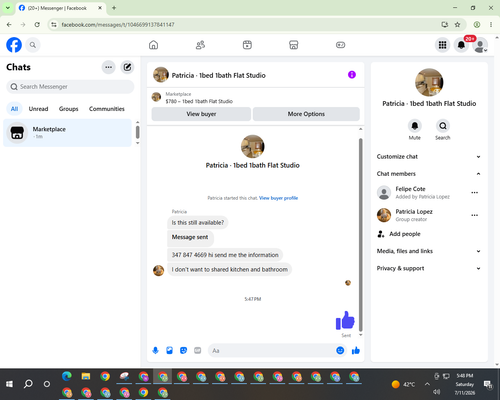The image size is (500, 400).
Task: Open options for member Felipe Cote
Action: [474, 193]
